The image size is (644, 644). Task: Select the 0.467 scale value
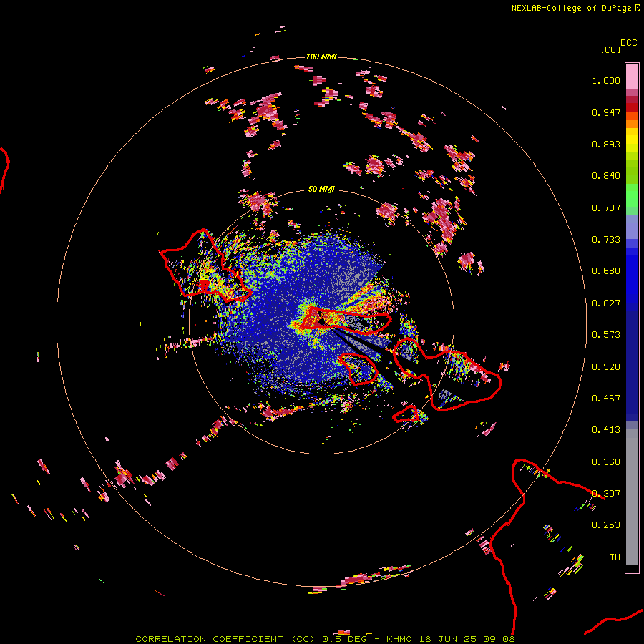coord(606,398)
